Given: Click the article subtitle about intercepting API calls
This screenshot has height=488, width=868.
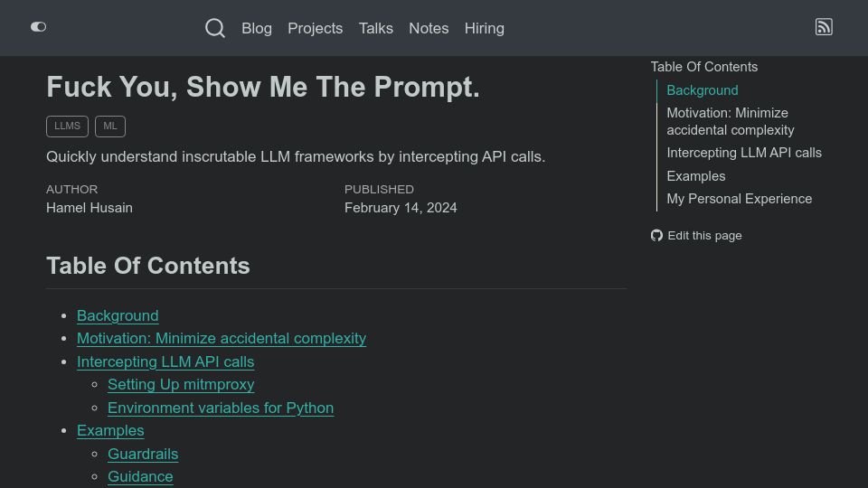Looking at the screenshot, I should (x=296, y=156).
